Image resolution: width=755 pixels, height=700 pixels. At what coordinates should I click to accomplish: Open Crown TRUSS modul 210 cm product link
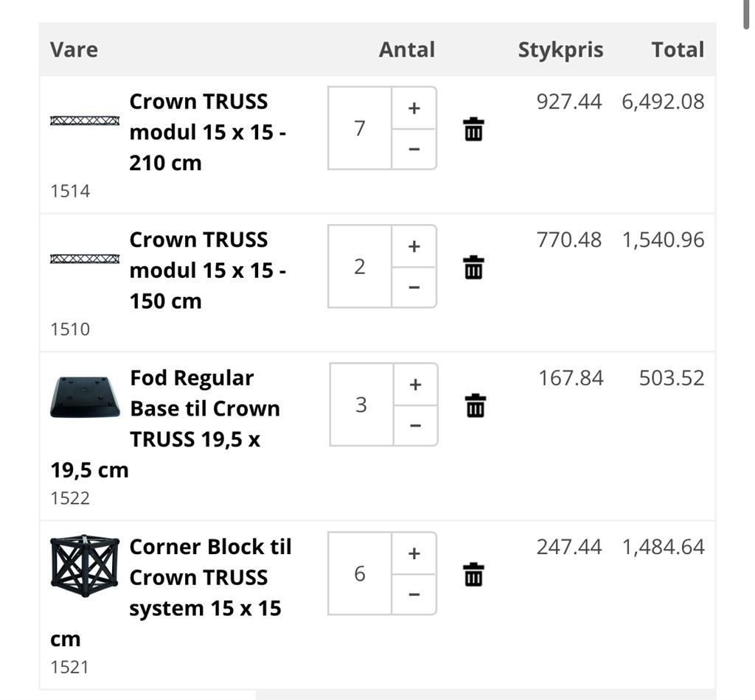click(208, 133)
